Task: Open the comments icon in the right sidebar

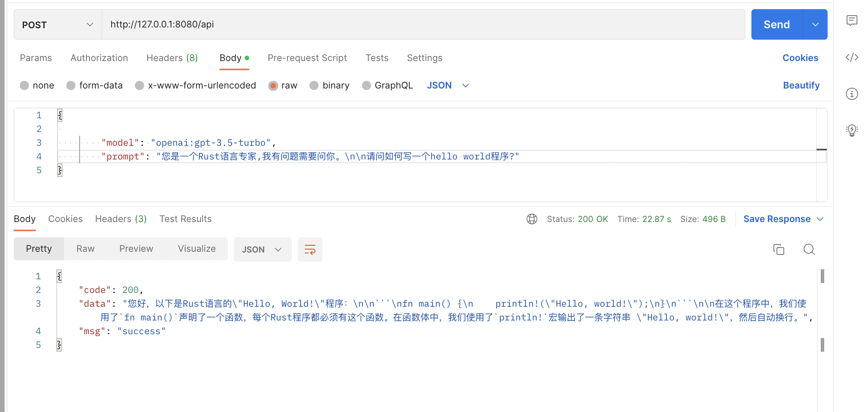Action: [852, 21]
